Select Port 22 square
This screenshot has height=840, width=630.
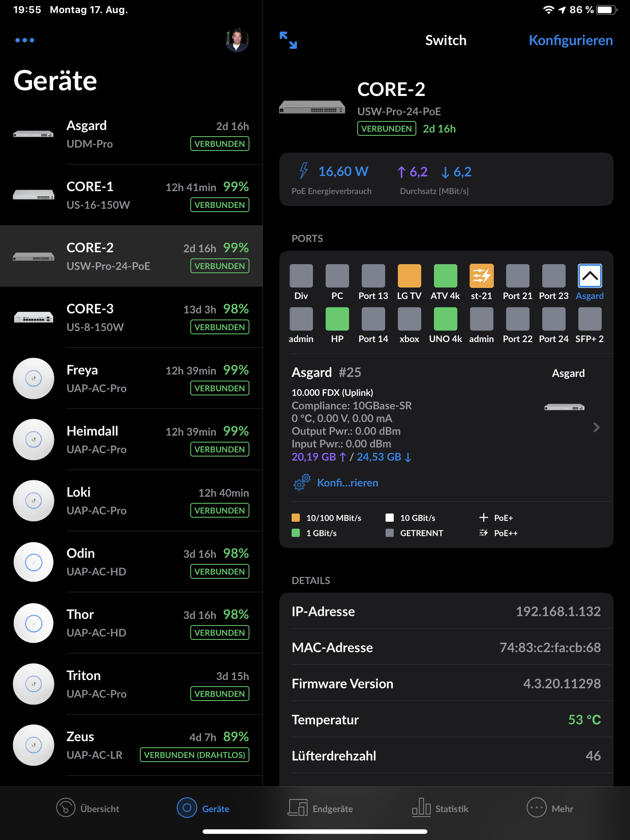point(518,319)
